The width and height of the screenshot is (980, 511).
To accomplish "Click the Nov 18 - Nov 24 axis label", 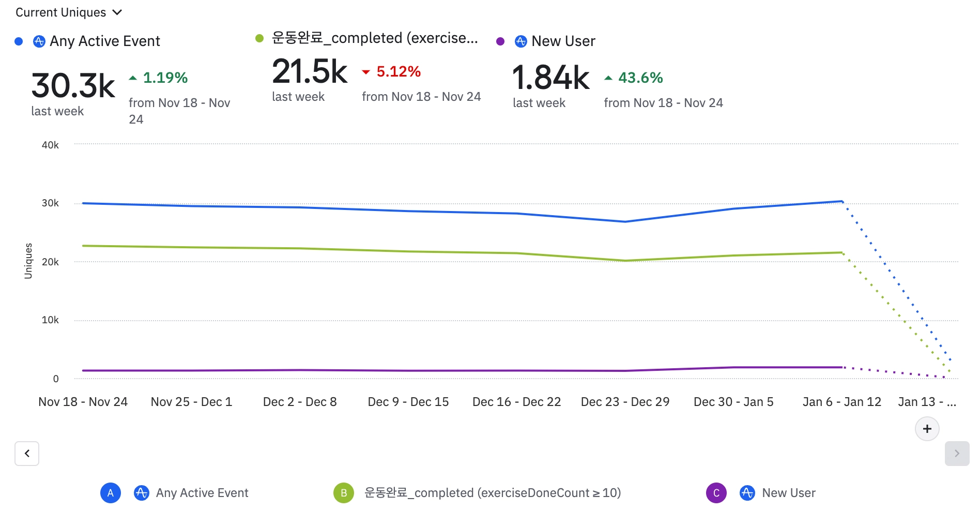I will [83, 402].
